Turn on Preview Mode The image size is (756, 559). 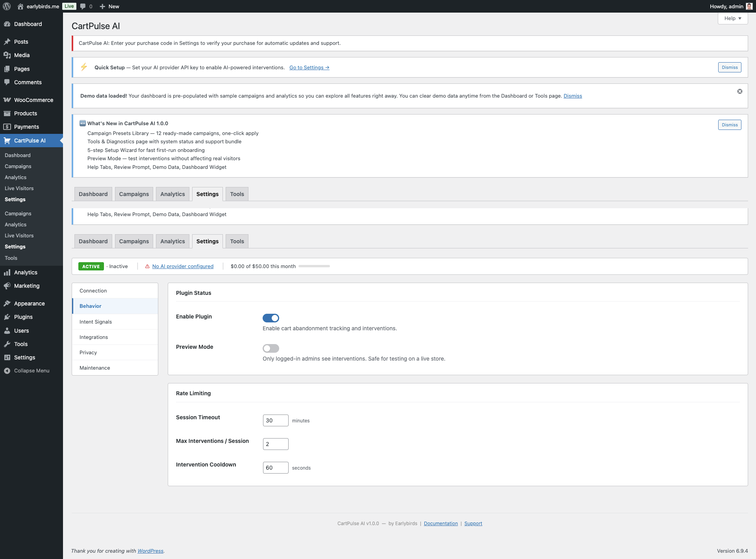271,348
